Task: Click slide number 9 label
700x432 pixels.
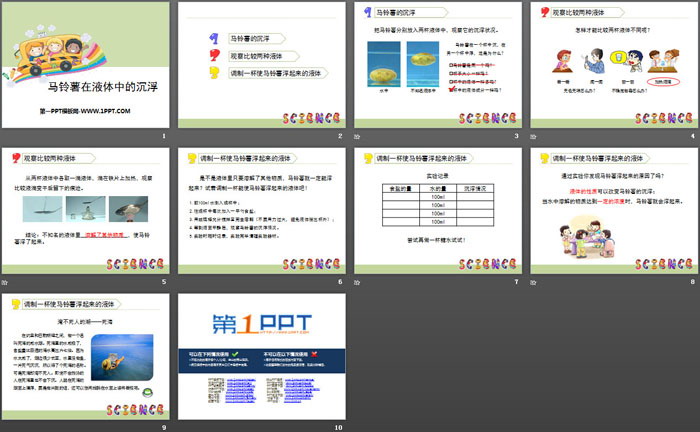Action: click(x=164, y=428)
